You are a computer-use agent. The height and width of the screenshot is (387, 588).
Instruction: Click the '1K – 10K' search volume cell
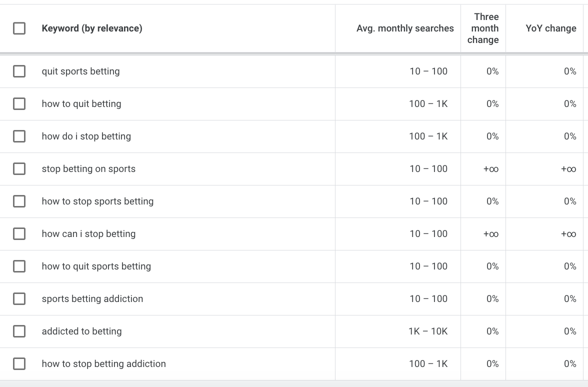coord(428,331)
